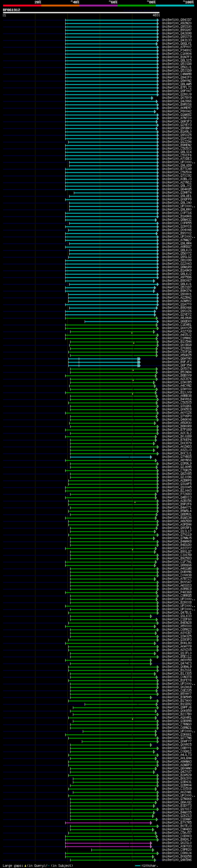The height and width of the screenshot is (868, 197).
Task: Select the BP061912 query label
Action: (11, 10)
